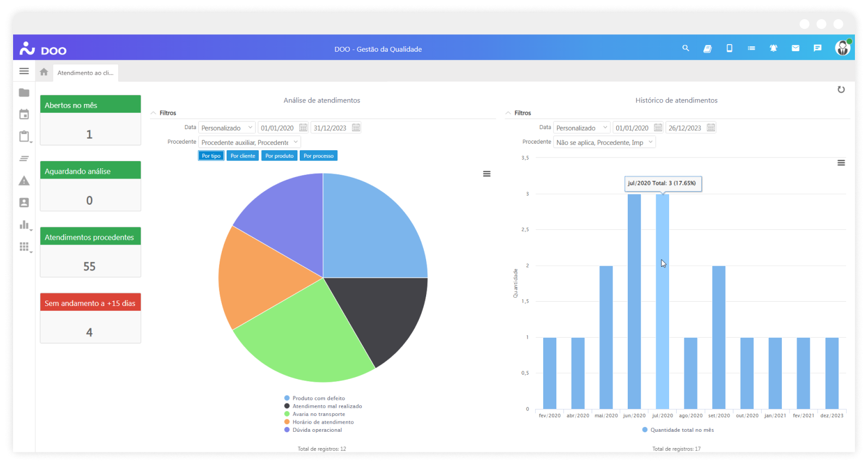Open the contact person icon in sidebar
This screenshot has width=868, height=465.
tap(24, 203)
